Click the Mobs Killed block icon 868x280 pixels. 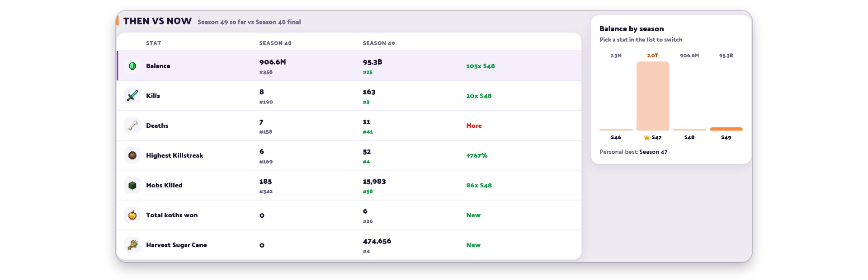[132, 185]
